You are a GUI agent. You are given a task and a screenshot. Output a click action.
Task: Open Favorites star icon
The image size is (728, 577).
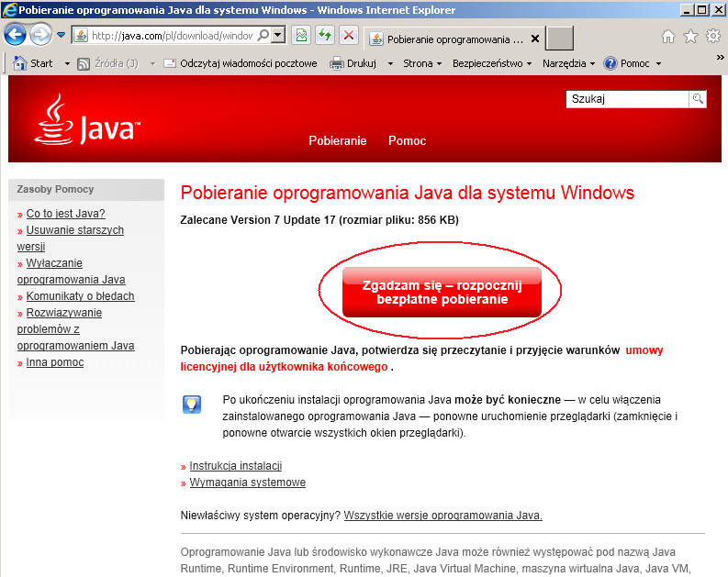tap(691, 36)
